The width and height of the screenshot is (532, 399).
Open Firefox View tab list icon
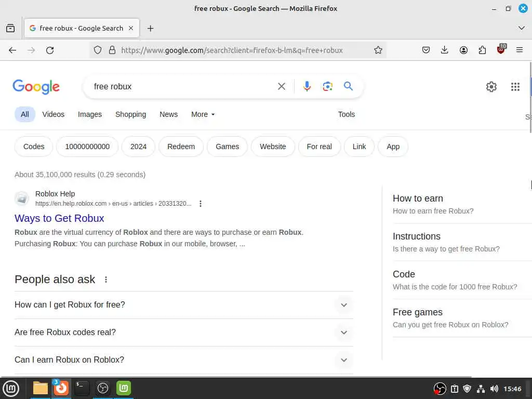point(10,28)
